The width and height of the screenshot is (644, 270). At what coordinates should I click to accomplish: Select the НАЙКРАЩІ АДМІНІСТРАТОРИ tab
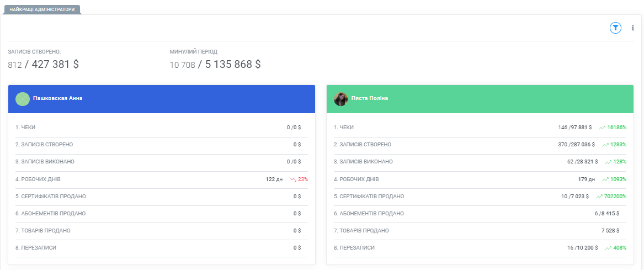[x=42, y=9]
